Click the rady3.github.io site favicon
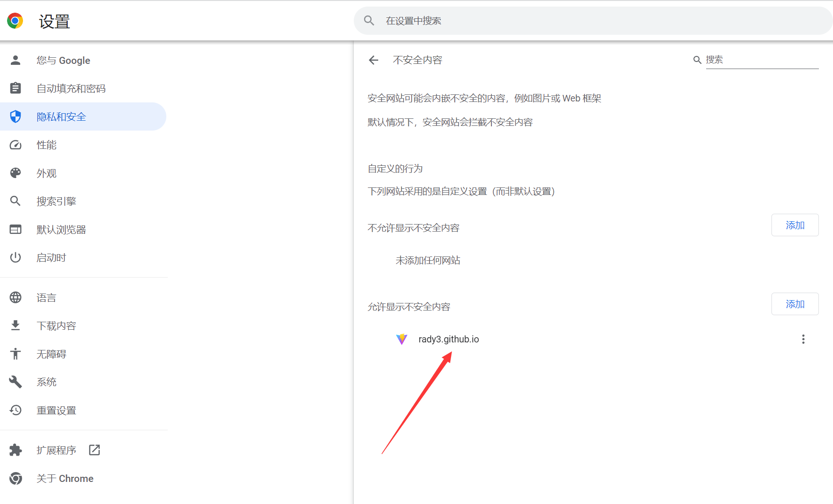The width and height of the screenshot is (833, 504). click(402, 339)
